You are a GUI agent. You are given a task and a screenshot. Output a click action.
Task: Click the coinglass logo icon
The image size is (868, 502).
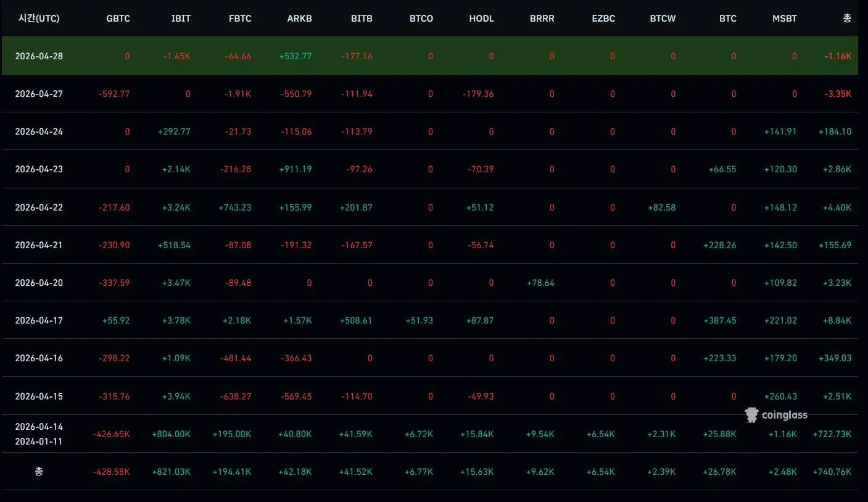[751, 415]
